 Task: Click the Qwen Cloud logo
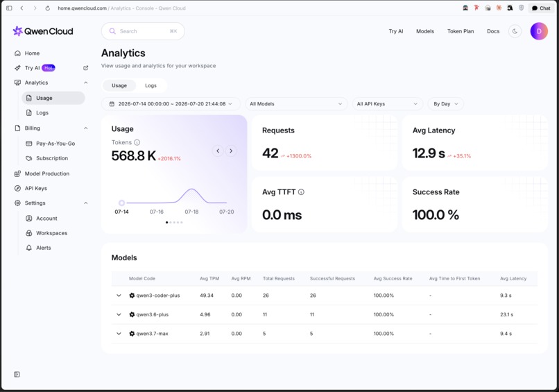43,31
